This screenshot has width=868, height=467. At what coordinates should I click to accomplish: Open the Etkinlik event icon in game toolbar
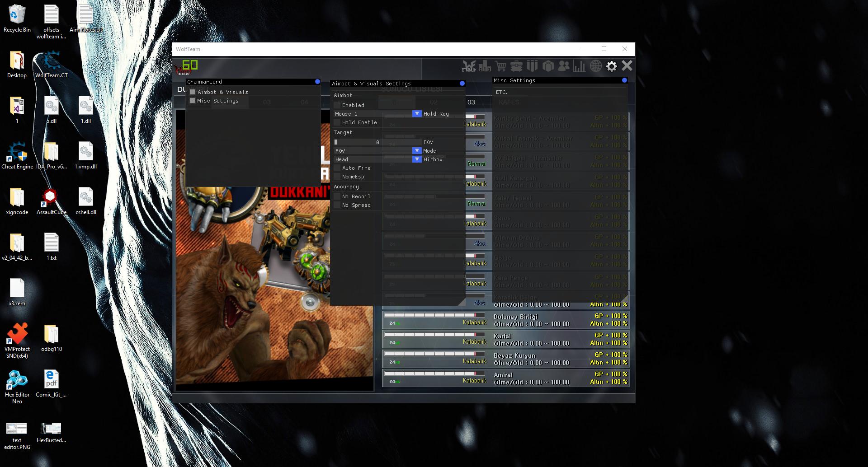click(468, 66)
